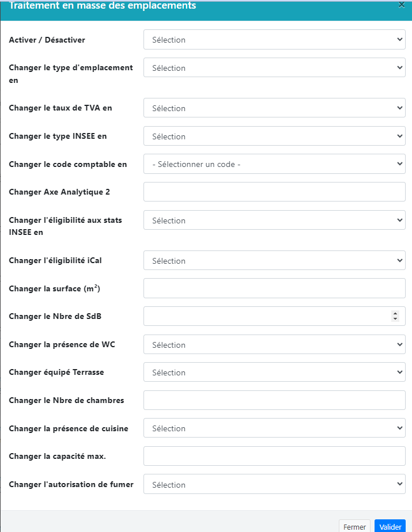412x532 pixels.
Task: Expand the type d'emplacement selection
Action: [274, 68]
